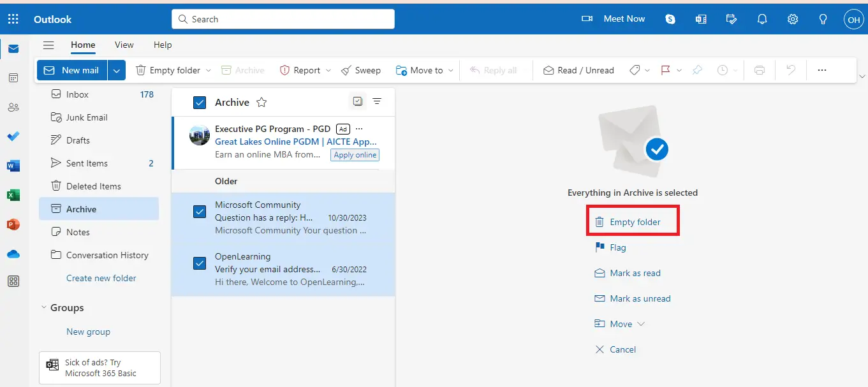This screenshot has width=868, height=387.
Task: Open the Skype icon in header
Action: pos(670,19)
